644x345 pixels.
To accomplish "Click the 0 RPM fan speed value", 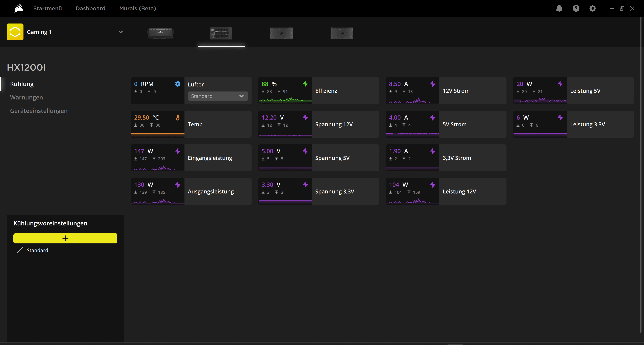I will click(144, 84).
